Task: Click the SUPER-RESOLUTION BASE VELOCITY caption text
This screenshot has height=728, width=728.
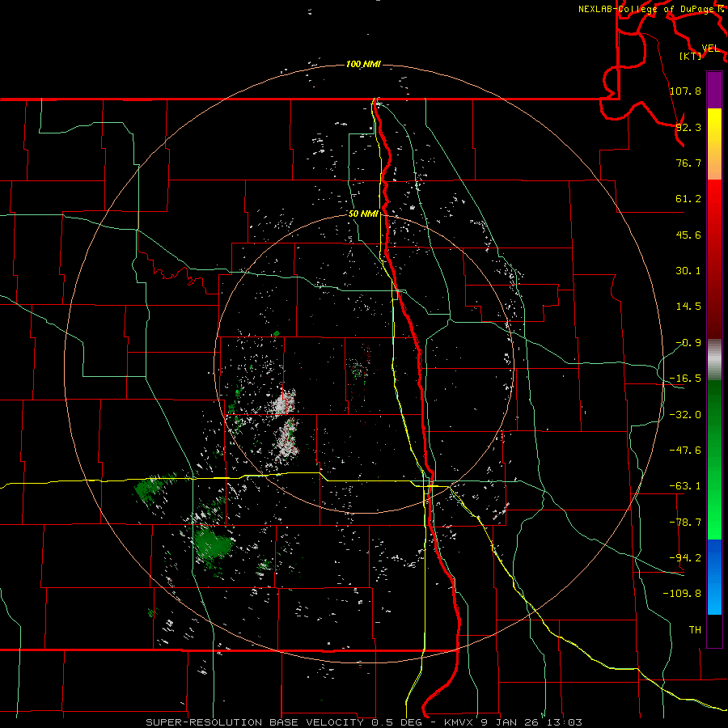Action: (x=255, y=722)
